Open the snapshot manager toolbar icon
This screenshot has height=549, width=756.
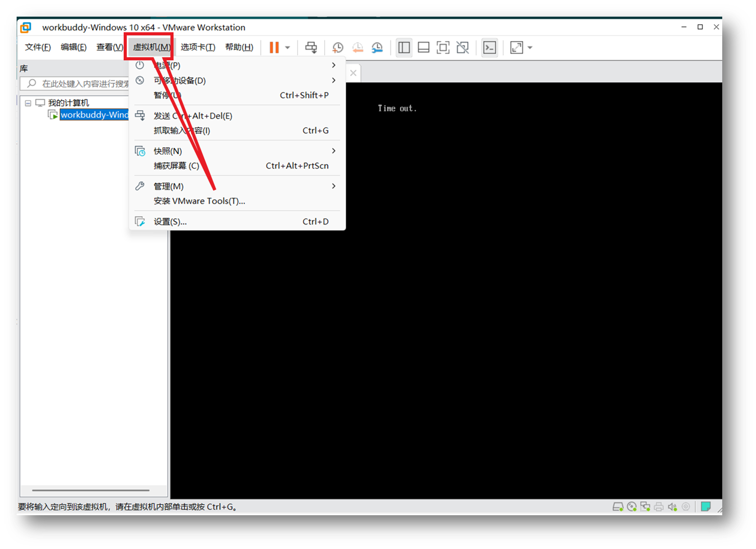tap(377, 48)
